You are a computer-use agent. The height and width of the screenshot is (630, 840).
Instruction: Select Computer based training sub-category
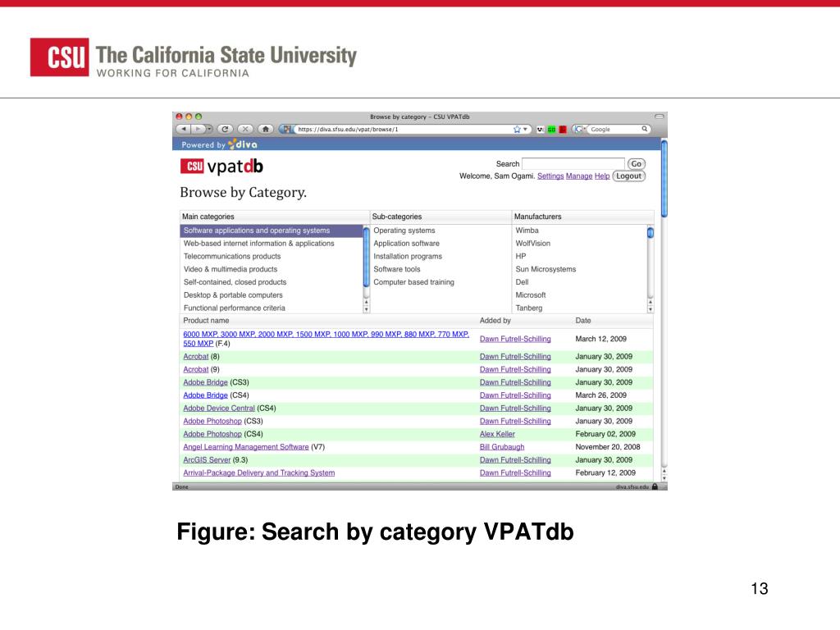click(x=413, y=282)
